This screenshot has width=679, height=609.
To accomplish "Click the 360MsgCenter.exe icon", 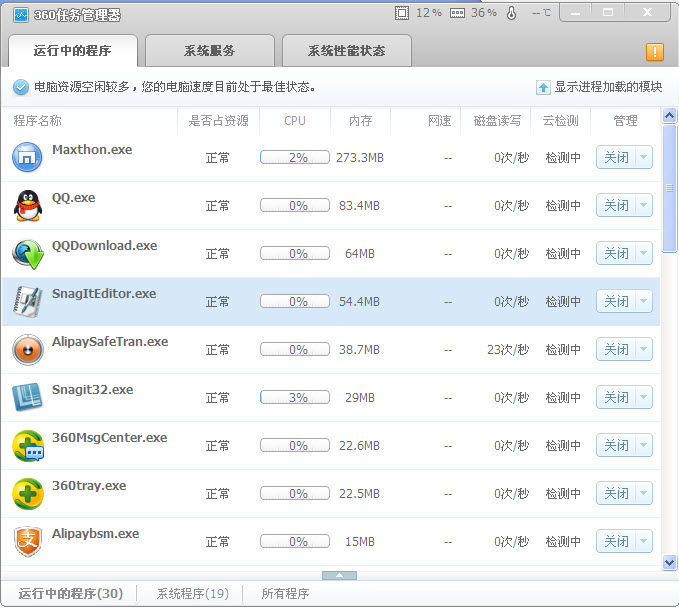I will [28, 446].
